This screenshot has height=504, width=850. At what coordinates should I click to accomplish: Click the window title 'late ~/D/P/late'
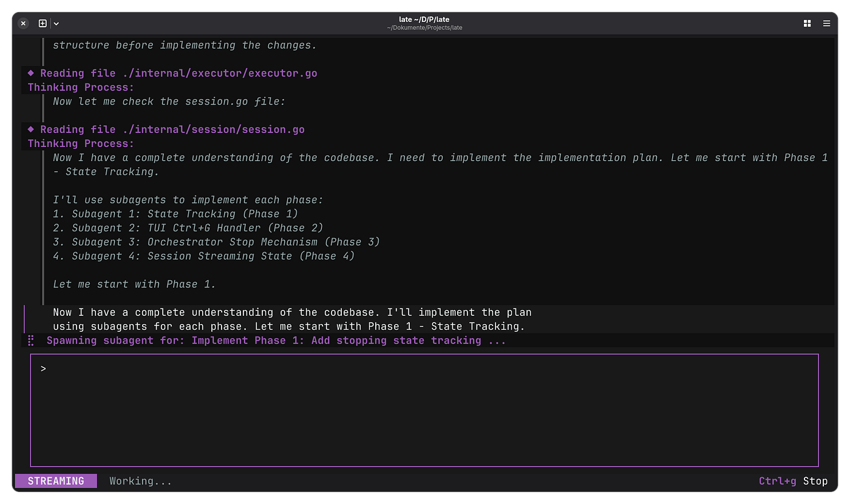tap(424, 19)
